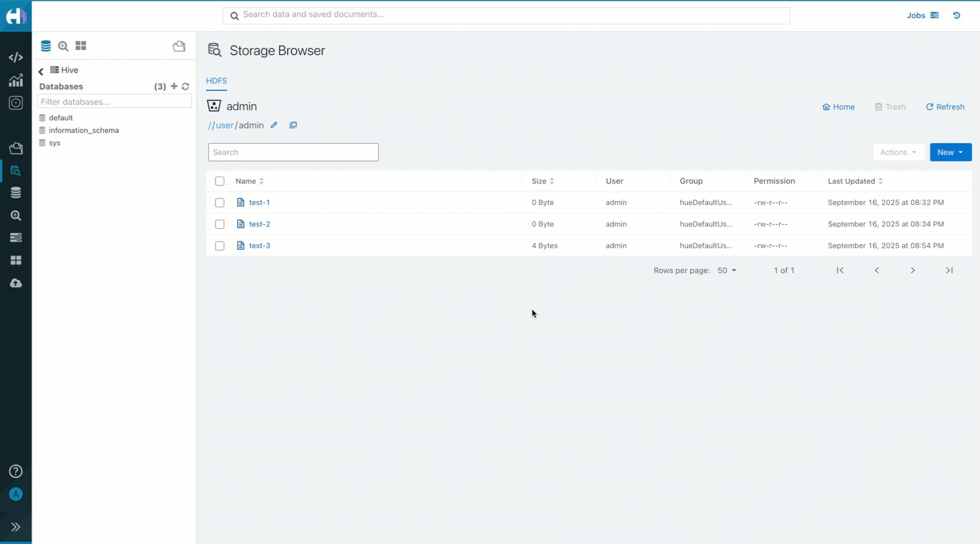Open the Jobs menu item

click(x=922, y=15)
